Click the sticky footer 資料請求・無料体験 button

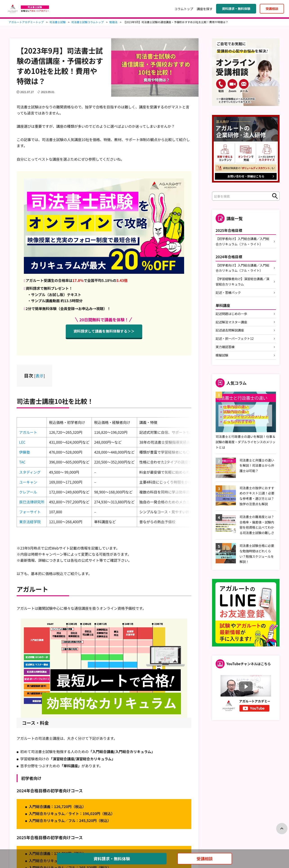point(112,859)
